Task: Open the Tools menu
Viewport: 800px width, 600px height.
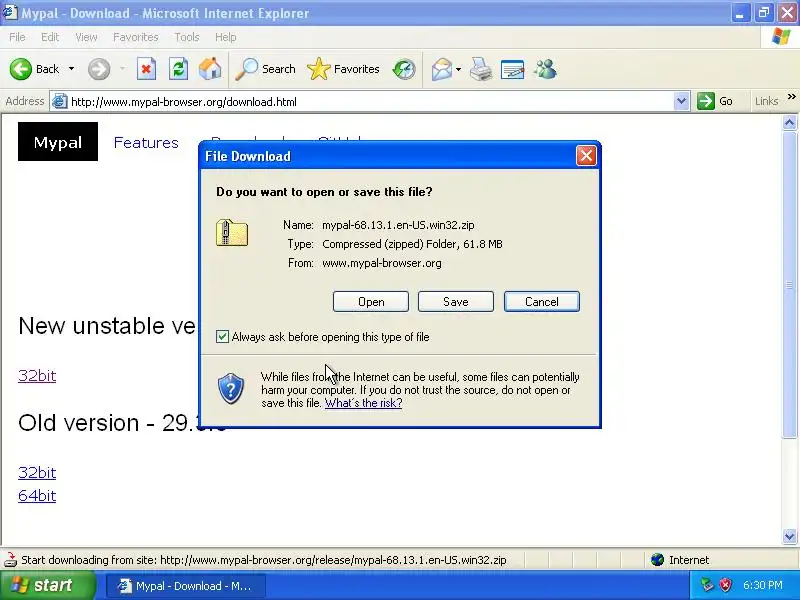Action: (x=187, y=37)
